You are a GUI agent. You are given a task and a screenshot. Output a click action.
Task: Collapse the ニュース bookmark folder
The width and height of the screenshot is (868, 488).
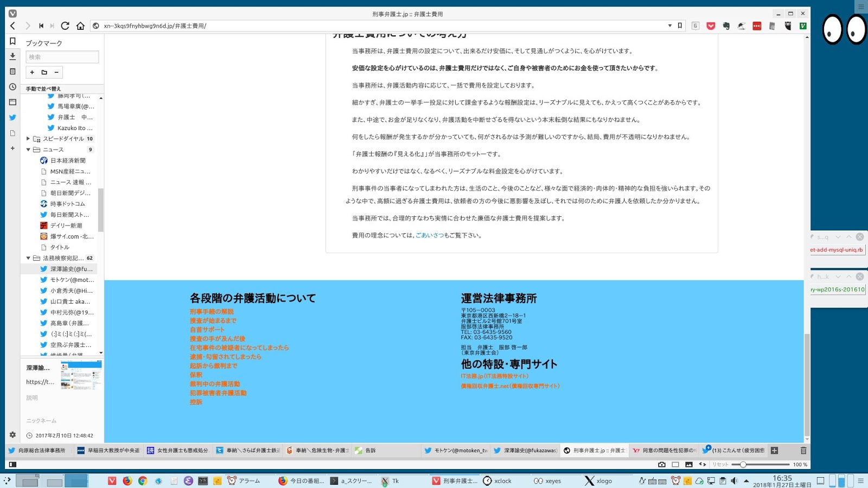click(28, 150)
